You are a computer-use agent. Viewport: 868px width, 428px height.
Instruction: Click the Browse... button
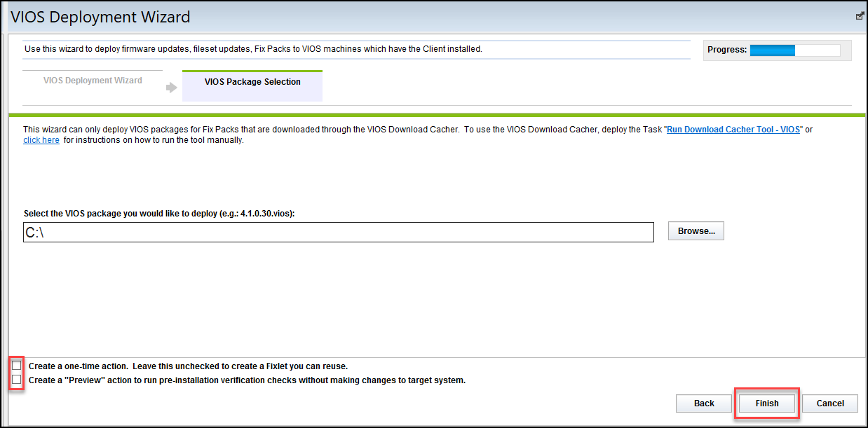click(x=696, y=231)
